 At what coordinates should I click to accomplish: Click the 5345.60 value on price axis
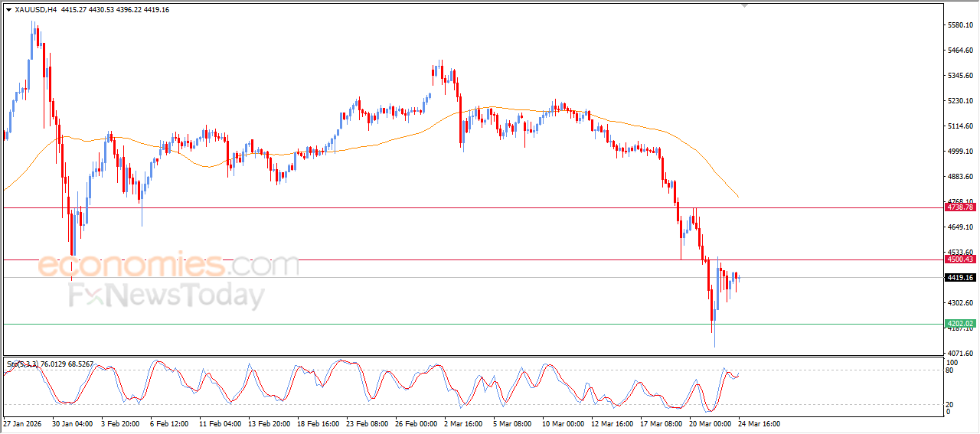960,76
